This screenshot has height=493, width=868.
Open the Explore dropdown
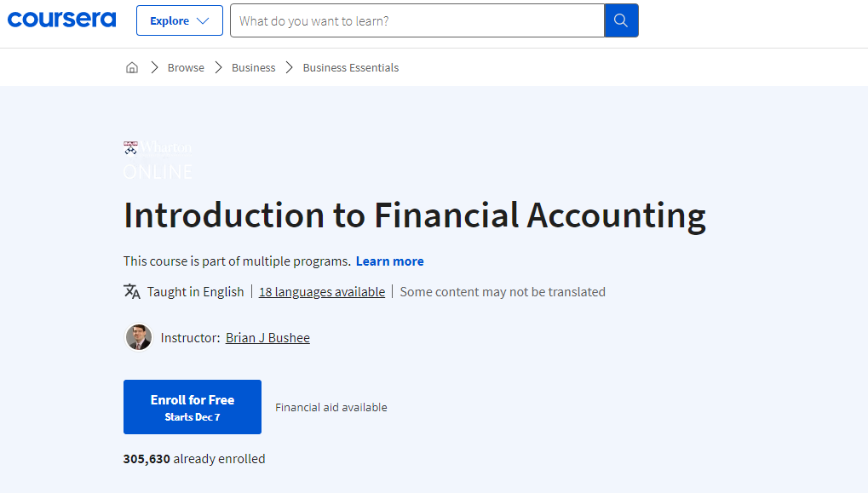pyautogui.click(x=179, y=20)
